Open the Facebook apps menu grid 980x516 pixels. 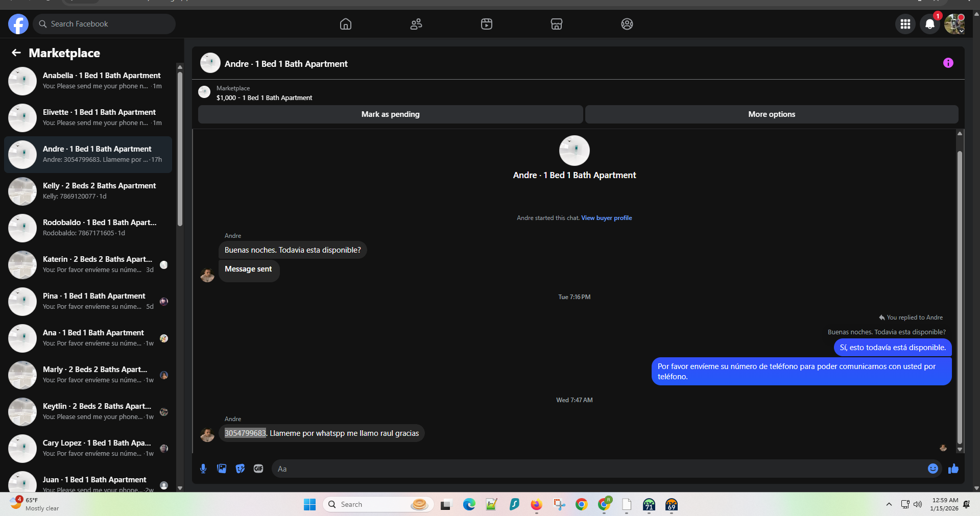click(x=905, y=24)
